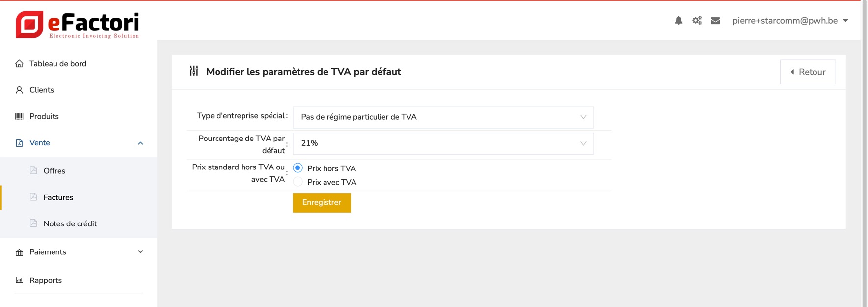Select the Prix avec TVA radio button
The width and height of the screenshot is (868, 307).
[298, 182]
